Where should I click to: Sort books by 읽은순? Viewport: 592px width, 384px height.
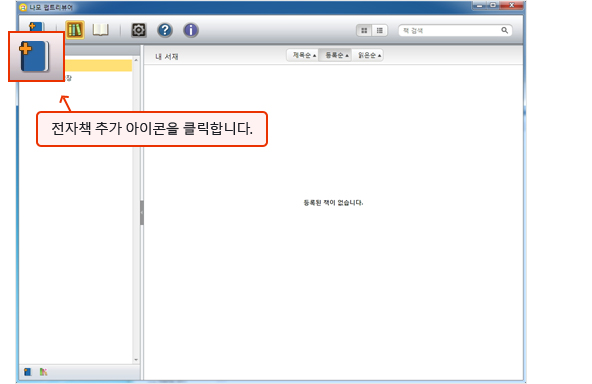(x=369, y=55)
